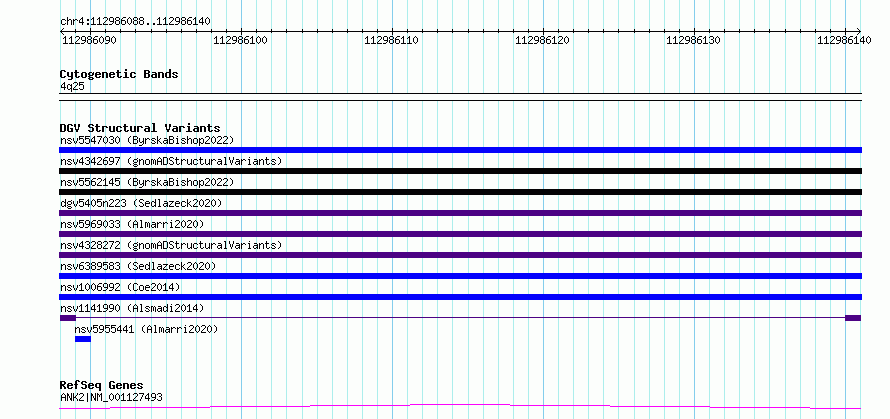Click the RefSeq Genes track title
This screenshot has width=890, height=419.
[x=102, y=386]
